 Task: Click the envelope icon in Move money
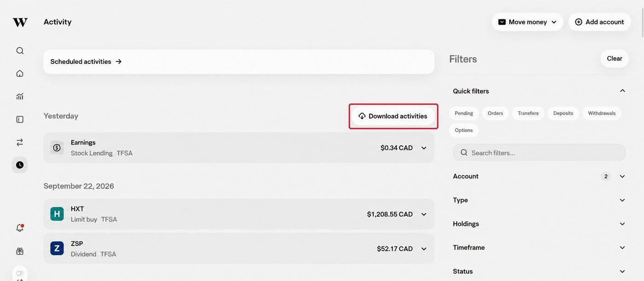point(502,22)
